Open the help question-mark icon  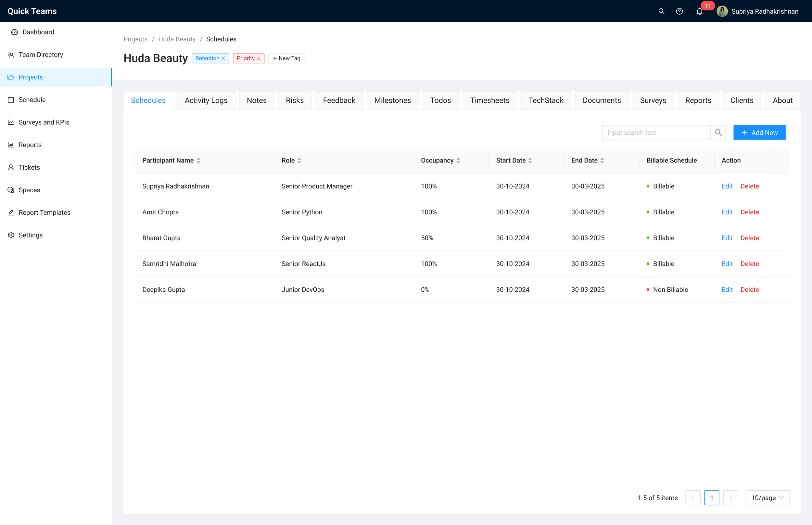(x=679, y=11)
